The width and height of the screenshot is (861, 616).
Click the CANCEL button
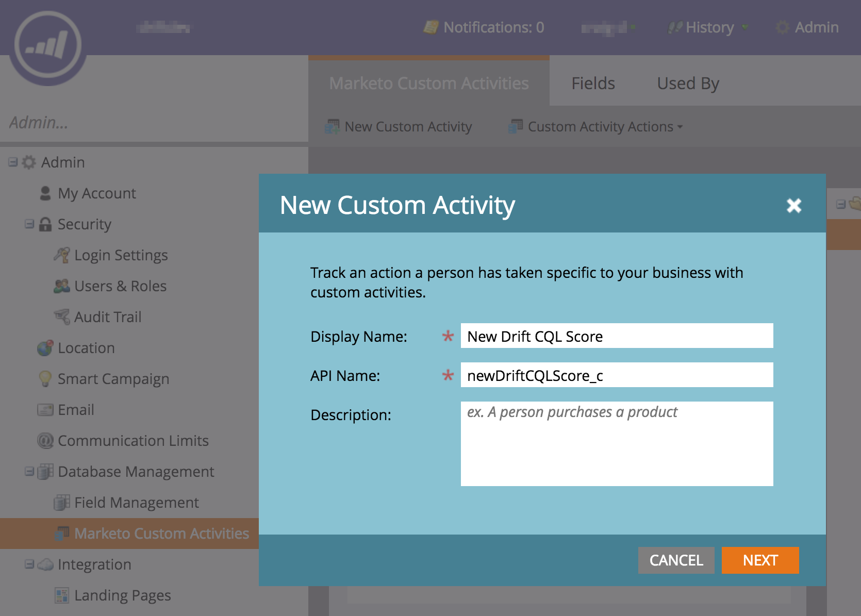pyautogui.click(x=676, y=560)
